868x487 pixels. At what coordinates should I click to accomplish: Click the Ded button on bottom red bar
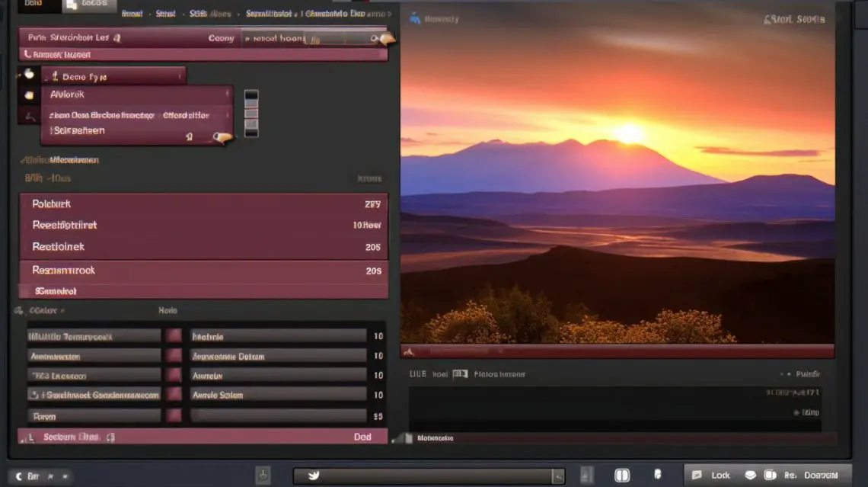(x=362, y=437)
